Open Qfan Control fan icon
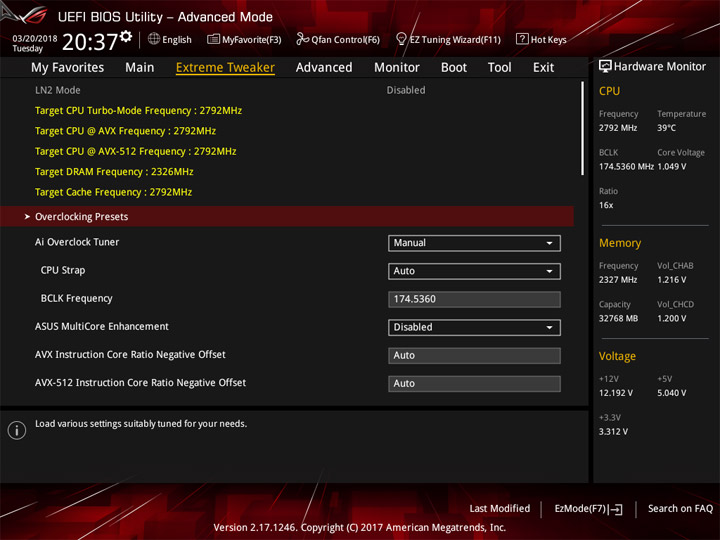Viewport: 720px width, 540px height. click(x=302, y=39)
